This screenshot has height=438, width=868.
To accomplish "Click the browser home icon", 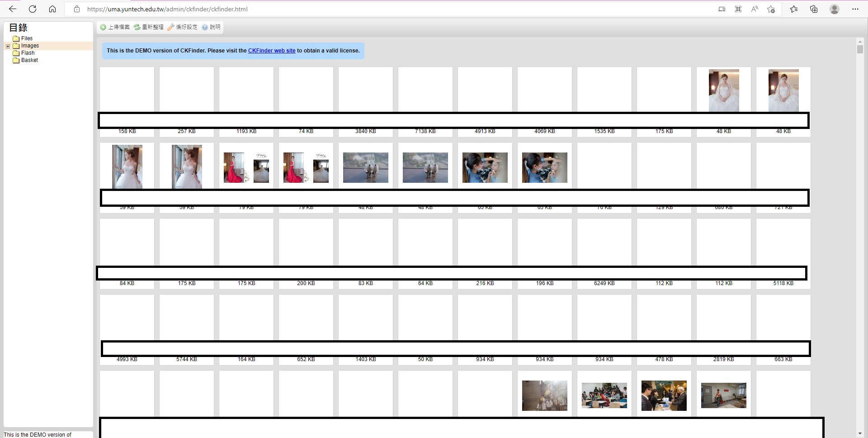I will click(x=52, y=9).
